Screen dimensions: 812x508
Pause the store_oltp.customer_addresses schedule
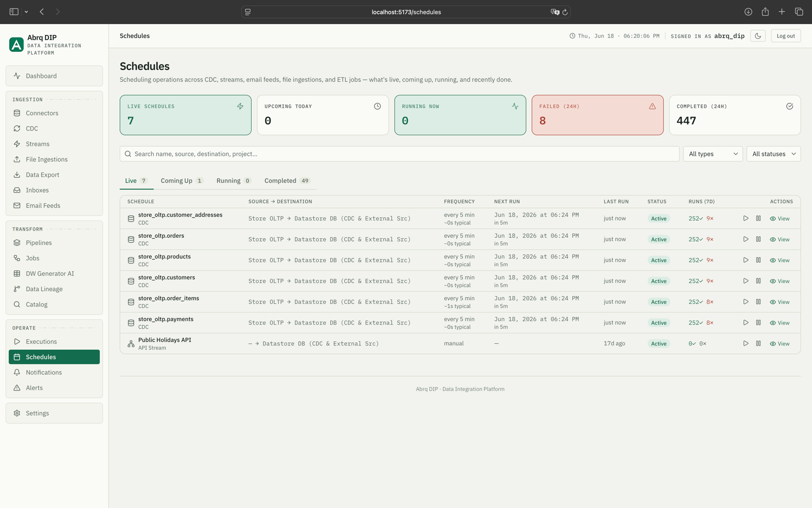(758, 218)
